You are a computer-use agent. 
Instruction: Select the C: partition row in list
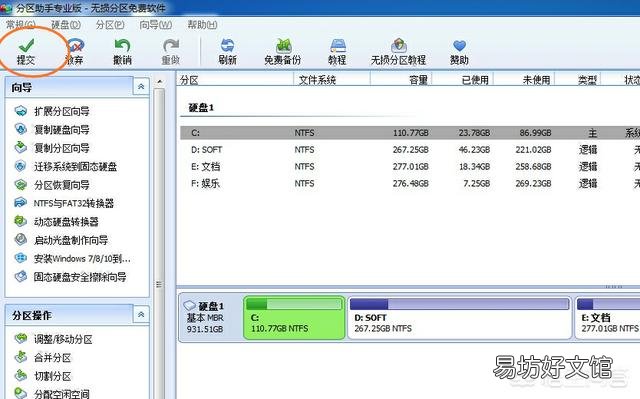point(410,133)
